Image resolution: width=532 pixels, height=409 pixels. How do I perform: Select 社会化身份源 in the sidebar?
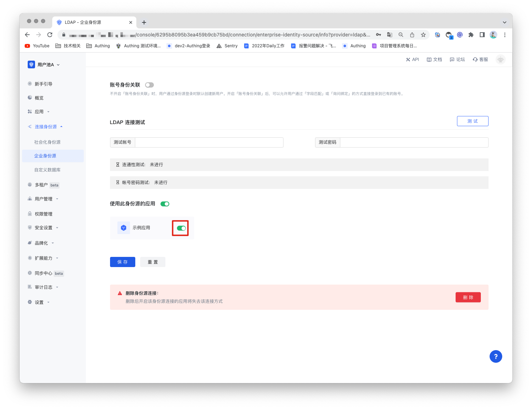[47, 142]
